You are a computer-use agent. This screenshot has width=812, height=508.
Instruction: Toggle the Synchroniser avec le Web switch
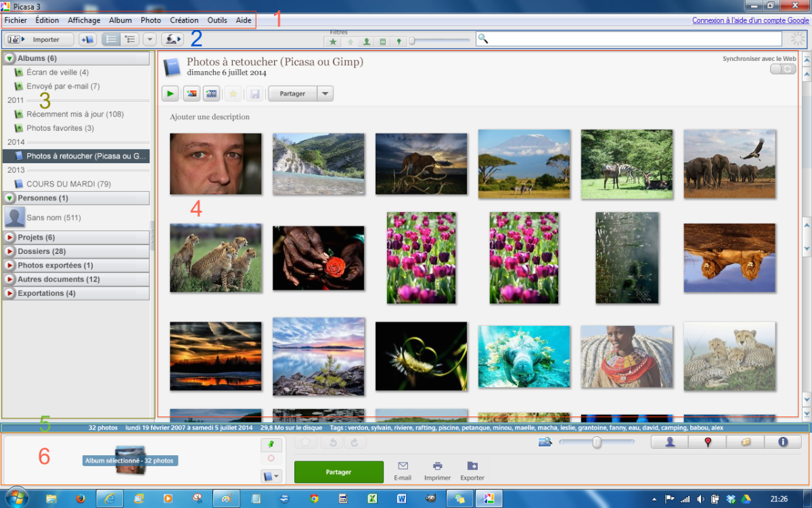click(783, 68)
